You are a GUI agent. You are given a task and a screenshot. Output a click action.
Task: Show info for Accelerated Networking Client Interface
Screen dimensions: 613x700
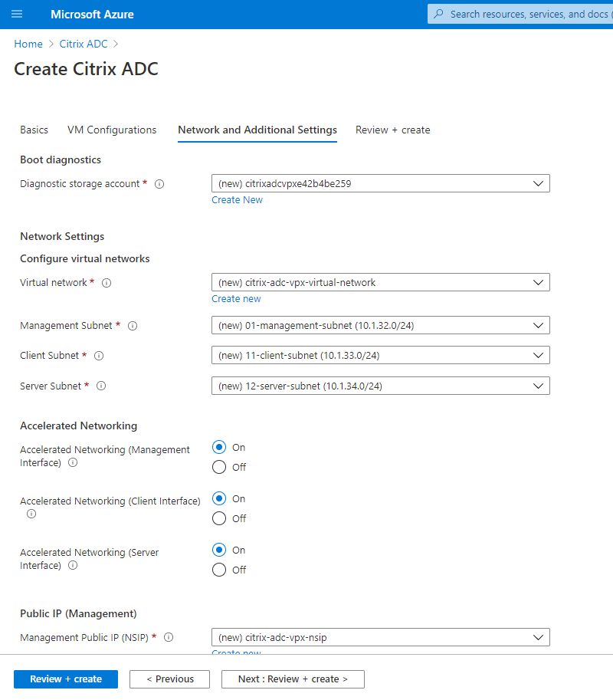(31, 514)
